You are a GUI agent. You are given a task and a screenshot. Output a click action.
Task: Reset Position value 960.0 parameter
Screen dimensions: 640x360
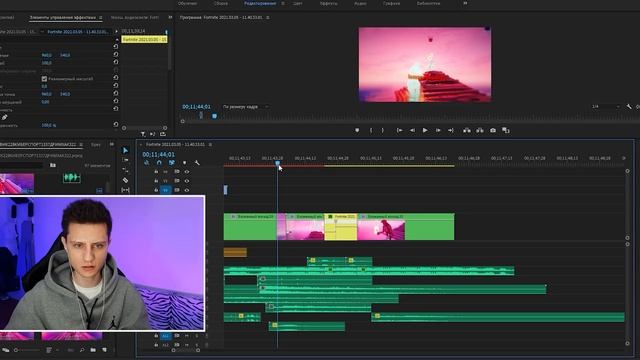[x=116, y=55]
